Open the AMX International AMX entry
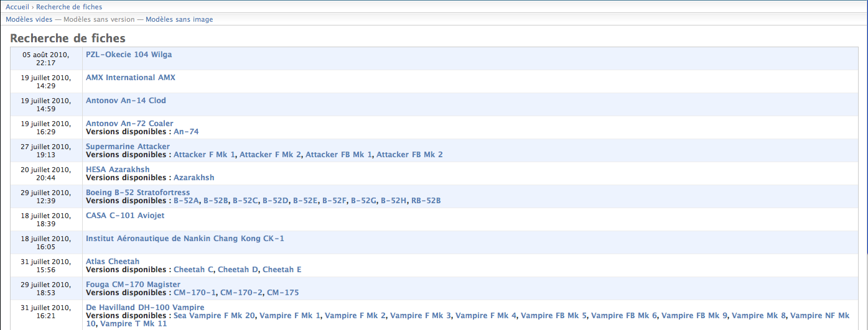This screenshot has height=330, width=868. (131, 78)
